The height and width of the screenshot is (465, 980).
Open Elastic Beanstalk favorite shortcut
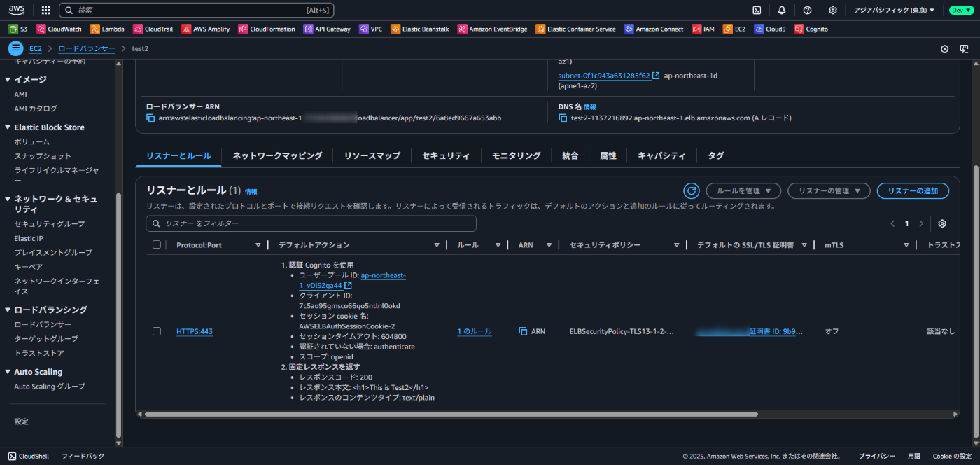[x=421, y=29]
